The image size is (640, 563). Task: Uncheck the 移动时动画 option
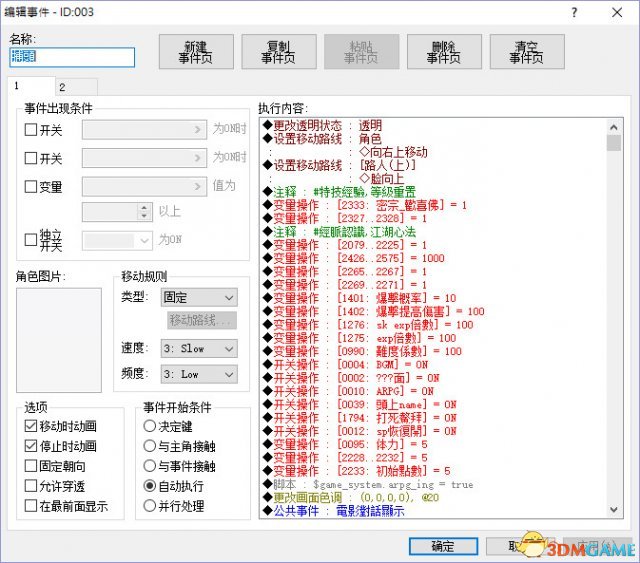click(x=30, y=427)
